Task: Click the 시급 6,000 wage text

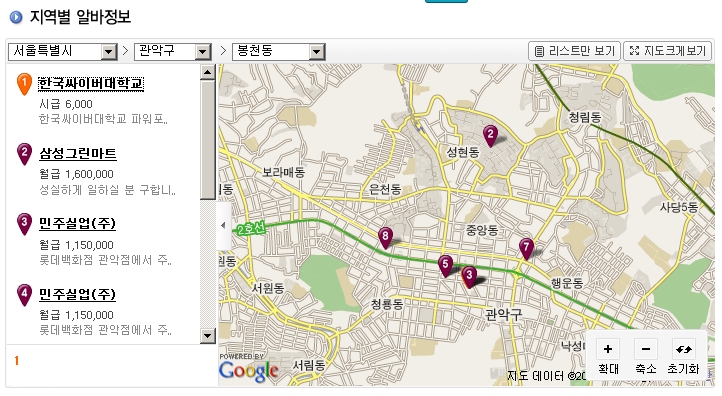Action: (66, 104)
